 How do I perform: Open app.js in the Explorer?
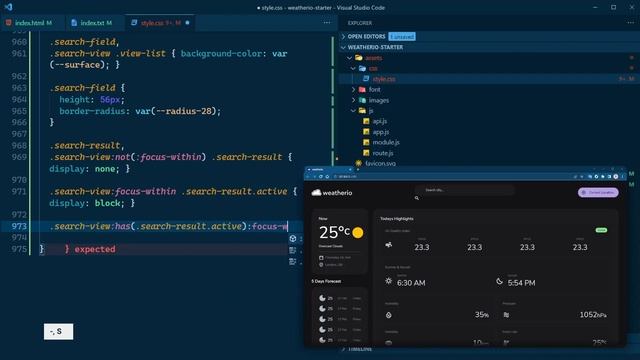(380, 132)
